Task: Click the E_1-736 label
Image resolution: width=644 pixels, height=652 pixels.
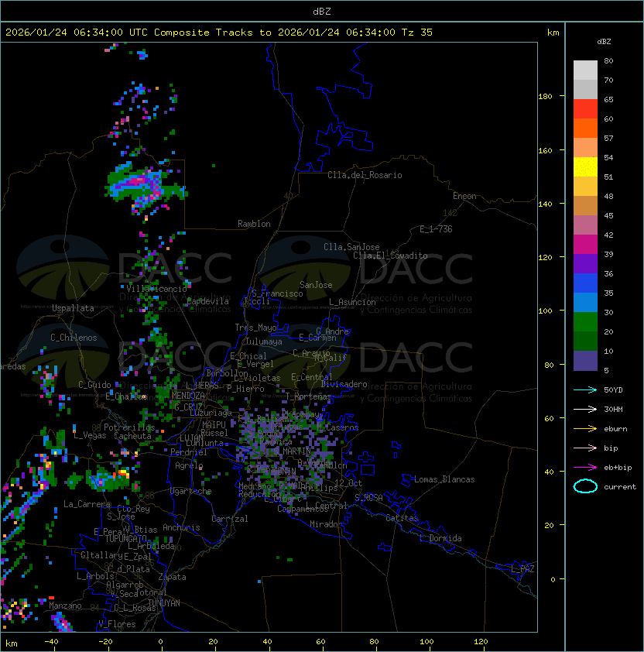Action: (x=436, y=228)
